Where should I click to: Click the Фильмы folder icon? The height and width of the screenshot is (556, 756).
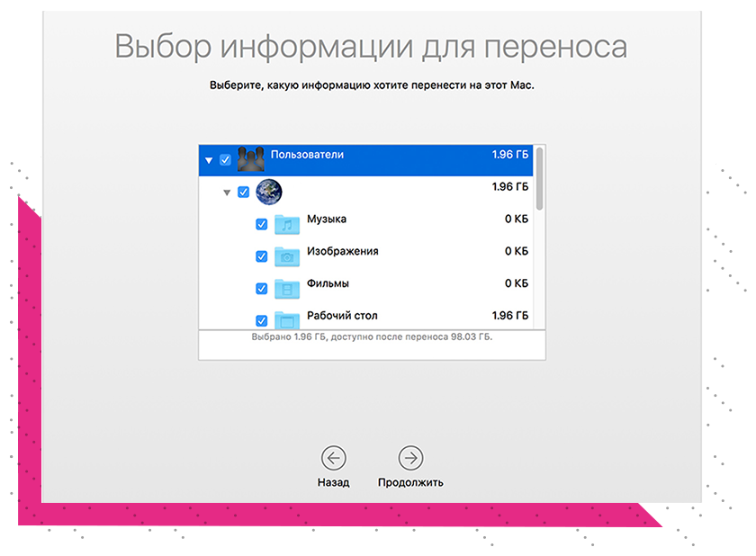pos(287,288)
